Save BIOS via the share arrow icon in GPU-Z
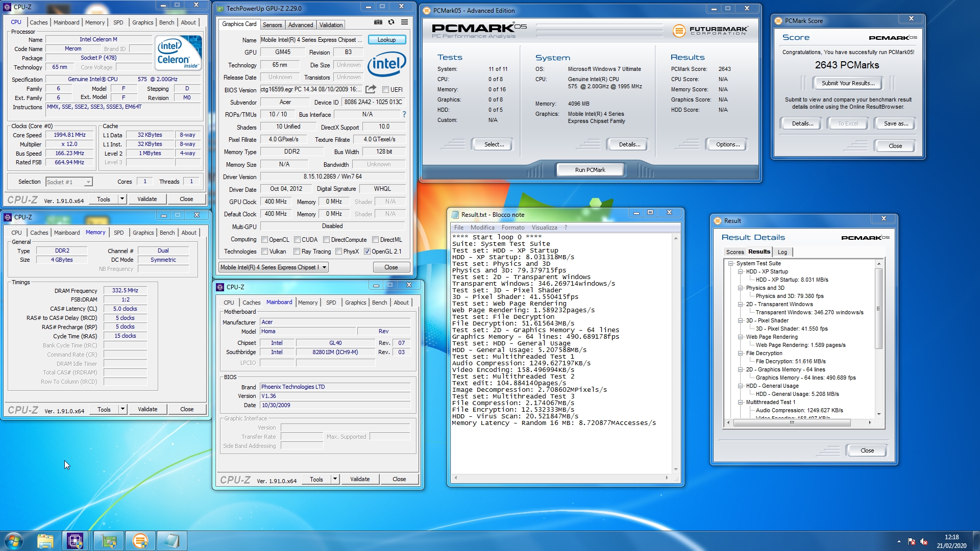The height and width of the screenshot is (551, 980). pos(371,89)
